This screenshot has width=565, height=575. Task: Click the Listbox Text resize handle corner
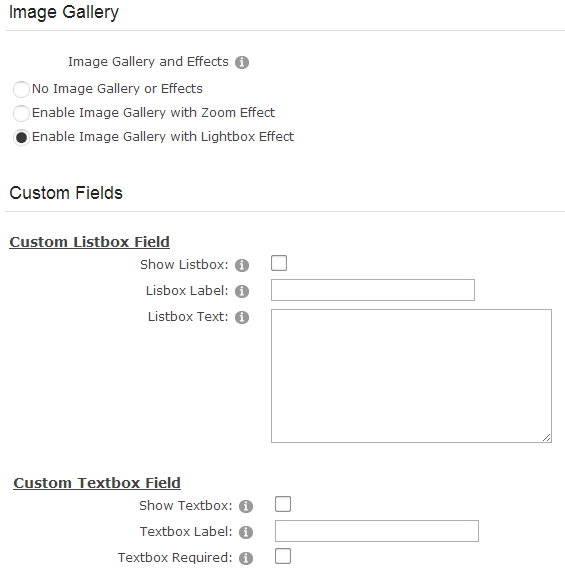[547, 437]
